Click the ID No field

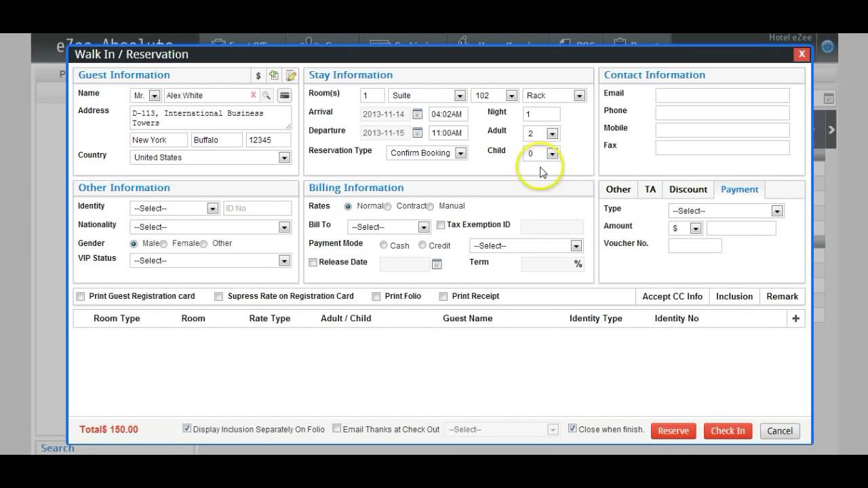point(257,209)
